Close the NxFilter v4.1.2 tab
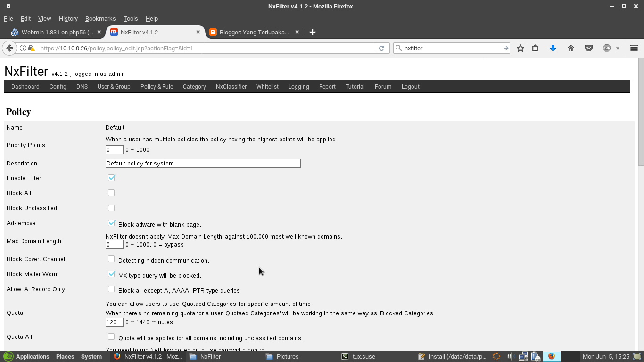This screenshot has height=362, width=644. (198, 32)
